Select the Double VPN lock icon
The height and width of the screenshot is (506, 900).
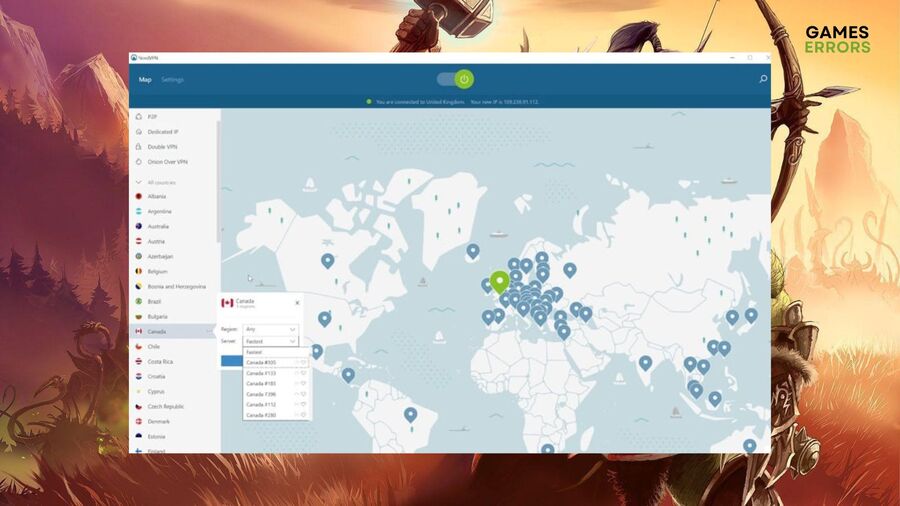pyautogui.click(x=138, y=147)
